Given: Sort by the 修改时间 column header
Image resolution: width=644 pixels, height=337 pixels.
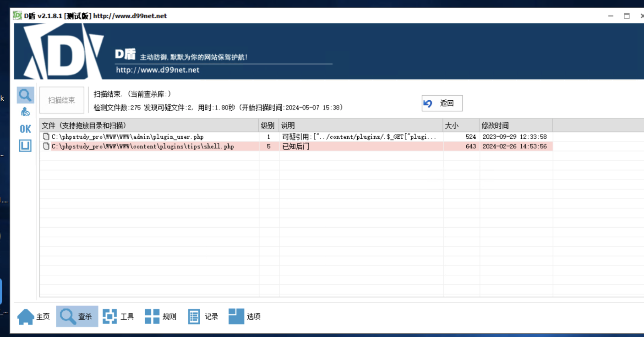Looking at the screenshot, I should click(x=516, y=125).
